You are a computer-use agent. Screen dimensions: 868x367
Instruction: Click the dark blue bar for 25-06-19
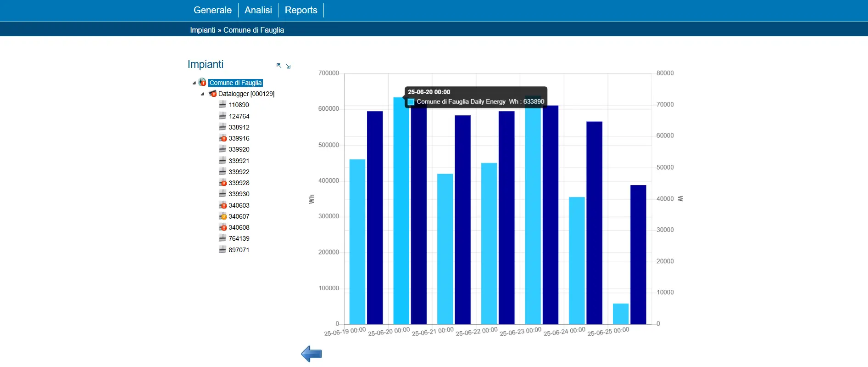(375, 218)
